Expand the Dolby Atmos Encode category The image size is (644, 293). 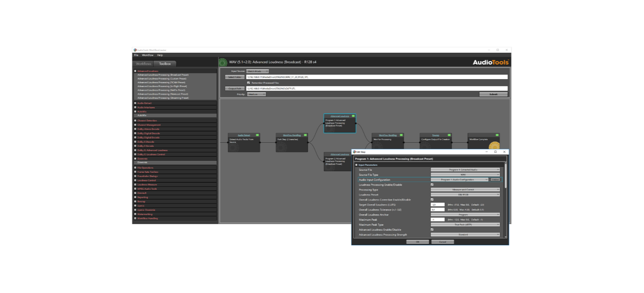click(135, 129)
